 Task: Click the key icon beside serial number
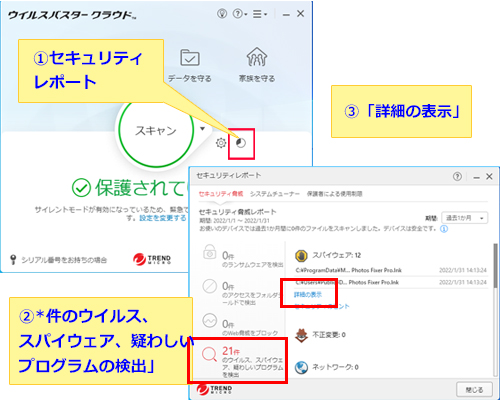click(x=13, y=260)
